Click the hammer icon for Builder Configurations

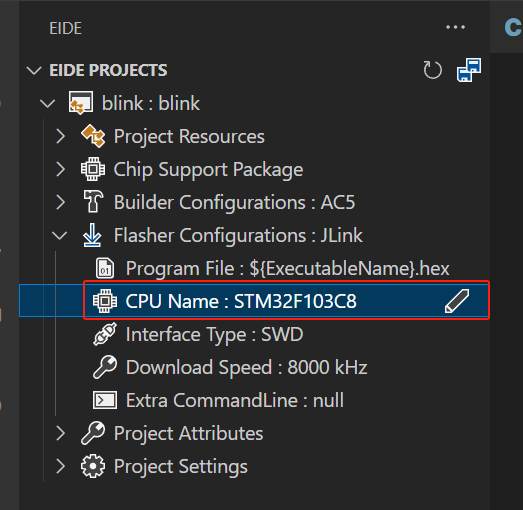pos(93,201)
